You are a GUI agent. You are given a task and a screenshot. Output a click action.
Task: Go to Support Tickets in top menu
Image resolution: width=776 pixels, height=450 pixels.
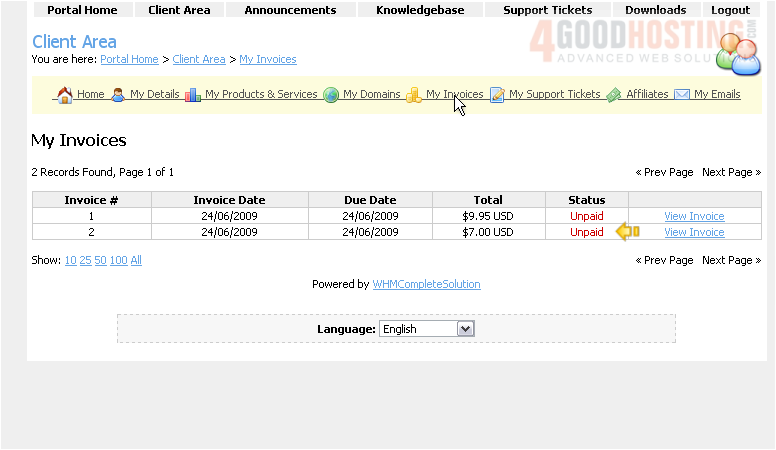tap(547, 10)
